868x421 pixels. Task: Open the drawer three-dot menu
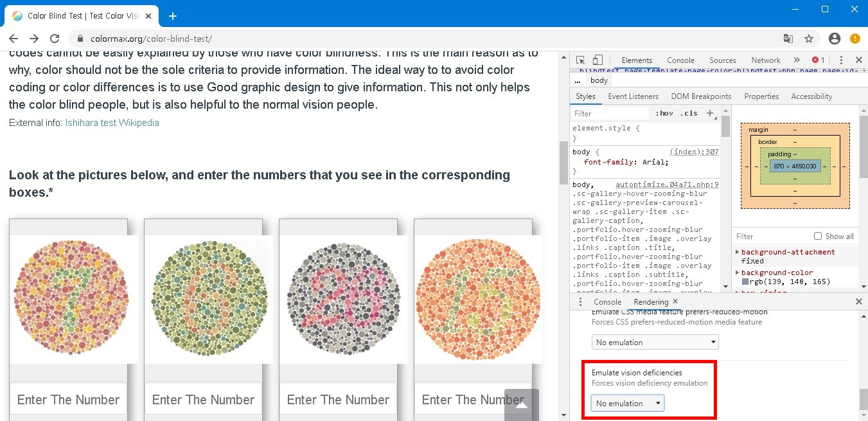(x=580, y=302)
